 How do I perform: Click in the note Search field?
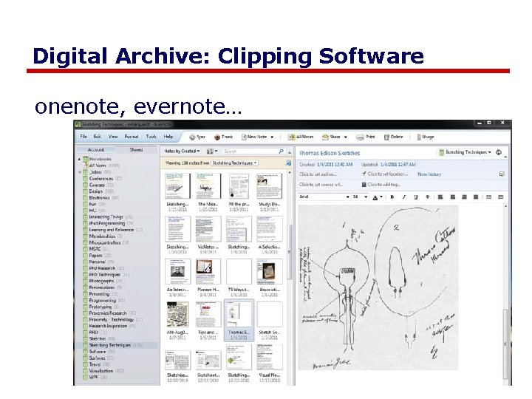pos(250,151)
